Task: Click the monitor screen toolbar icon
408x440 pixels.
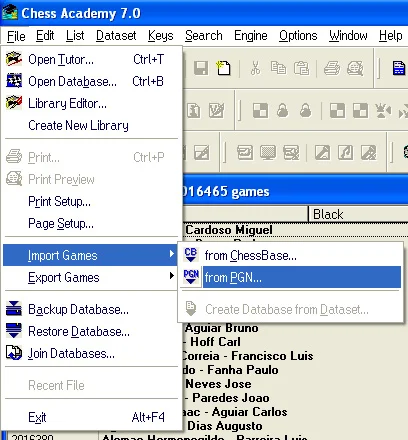Action: click(x=268, y=153)
